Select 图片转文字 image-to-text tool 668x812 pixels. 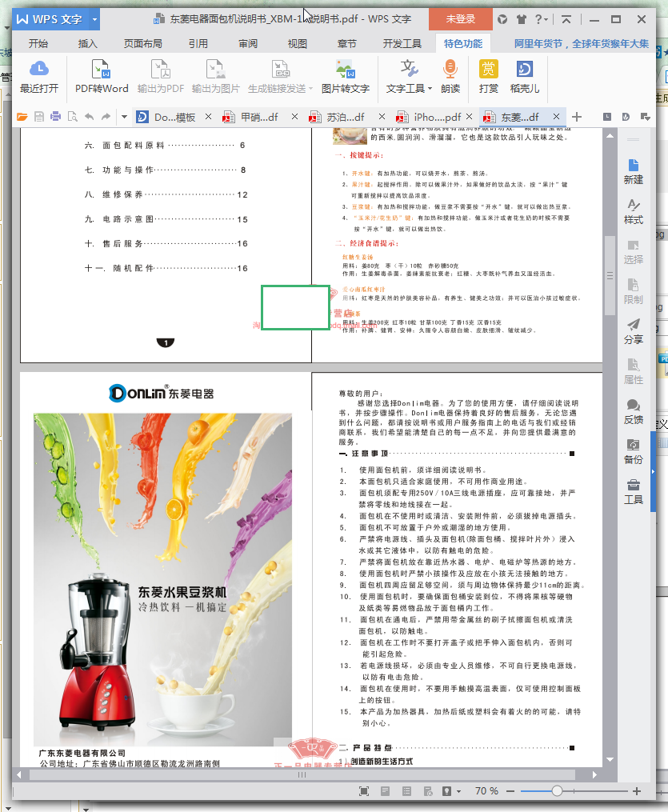(x=346, y=77)
